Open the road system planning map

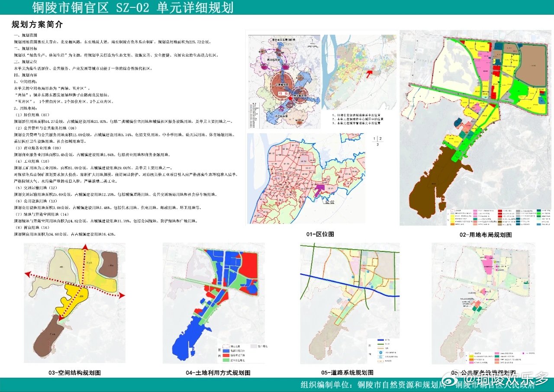(350, 304)
